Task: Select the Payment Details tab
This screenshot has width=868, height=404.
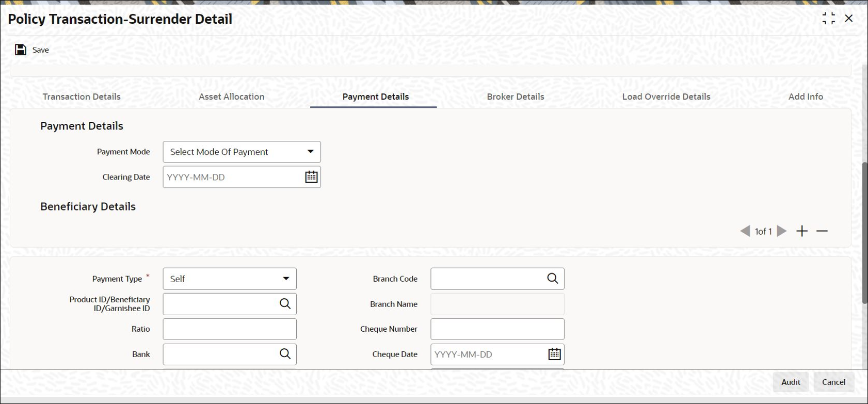Action: [x=376, y=96]
